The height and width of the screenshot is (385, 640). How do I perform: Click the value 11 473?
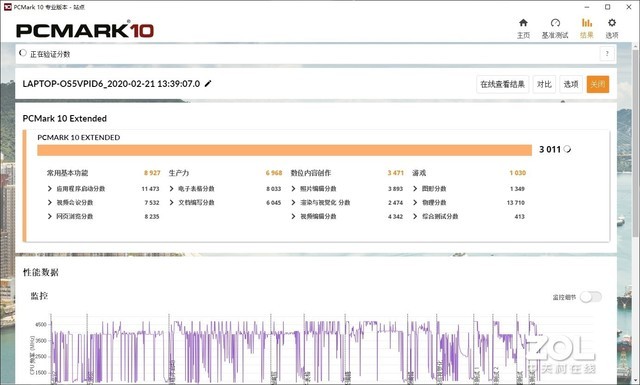(150, 189)
